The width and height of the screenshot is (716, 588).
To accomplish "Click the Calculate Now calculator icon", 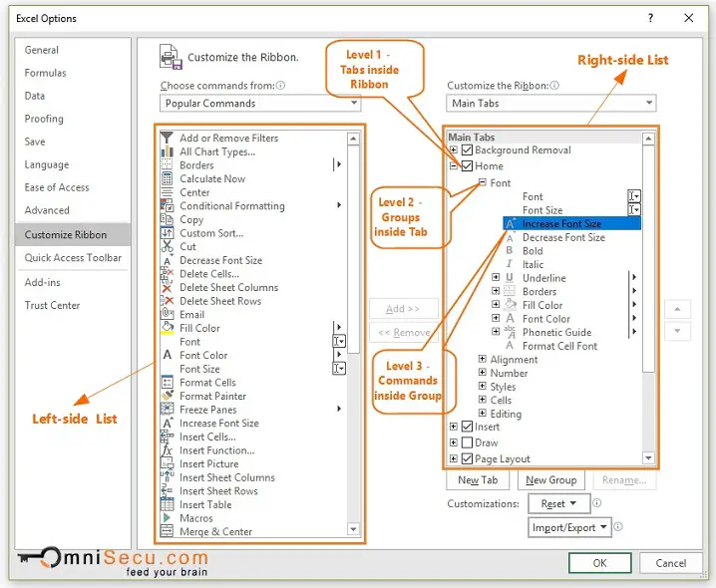I will click(x=167, y=178).
